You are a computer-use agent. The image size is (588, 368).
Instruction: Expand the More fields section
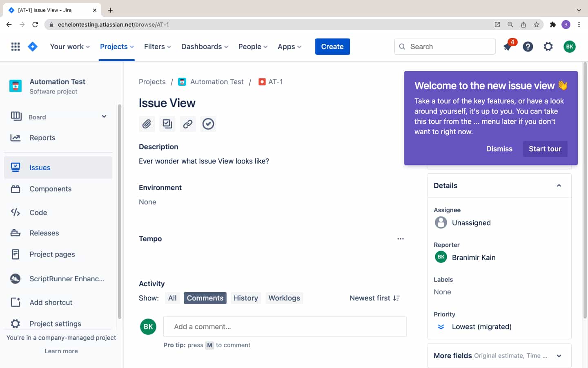(559, 355)
